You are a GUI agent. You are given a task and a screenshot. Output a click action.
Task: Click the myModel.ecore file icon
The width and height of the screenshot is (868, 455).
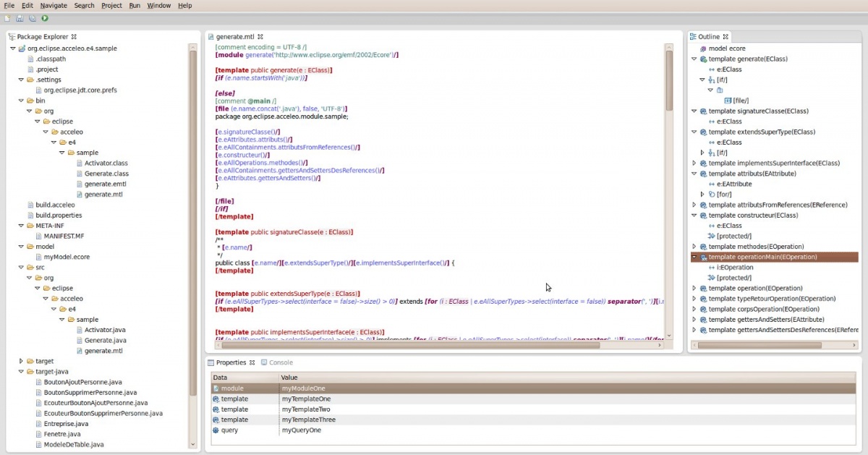pos(38,257)
